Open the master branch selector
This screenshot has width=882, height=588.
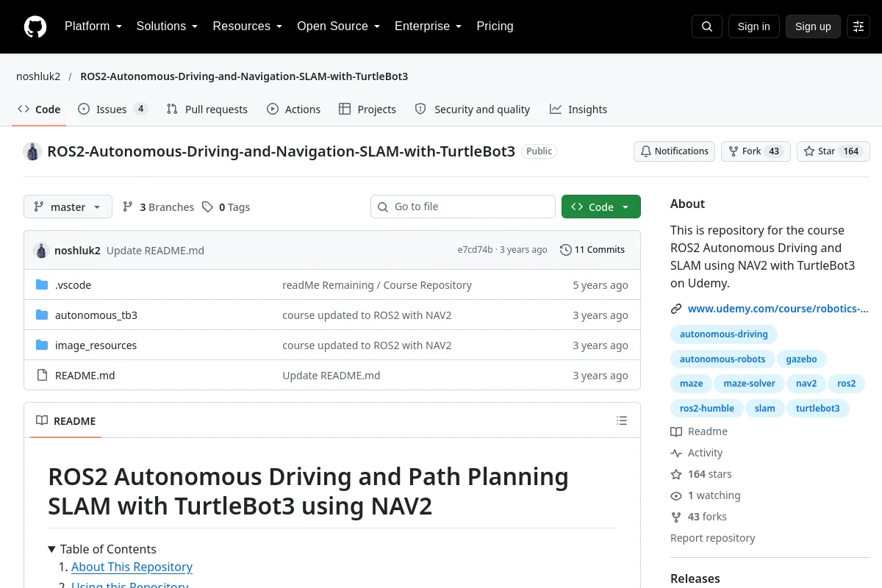pyautogui.click(x=68, y=207)
